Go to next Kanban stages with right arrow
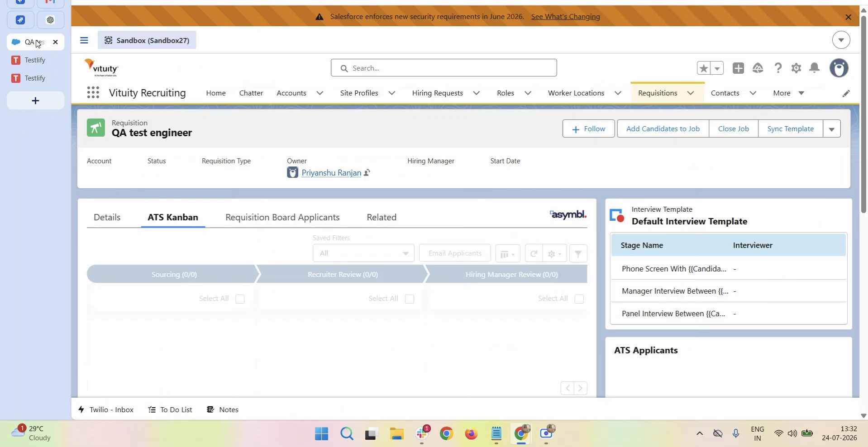This screenshot has width=868, height=447. coord(581,388)
